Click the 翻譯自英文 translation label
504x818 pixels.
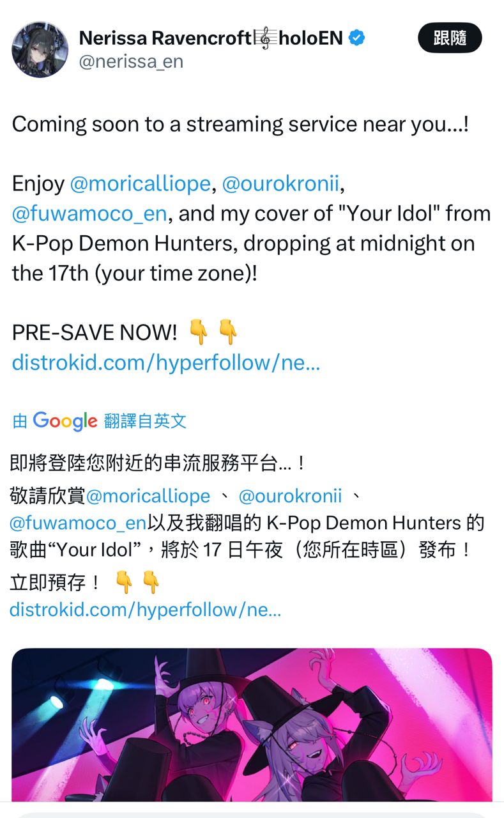click(145, 421)
